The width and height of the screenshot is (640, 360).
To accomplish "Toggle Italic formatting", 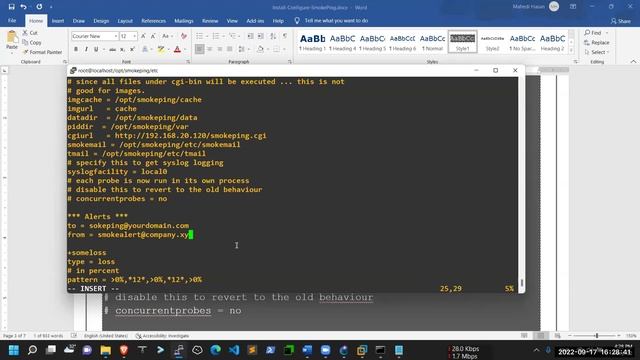I will [86, 49].
